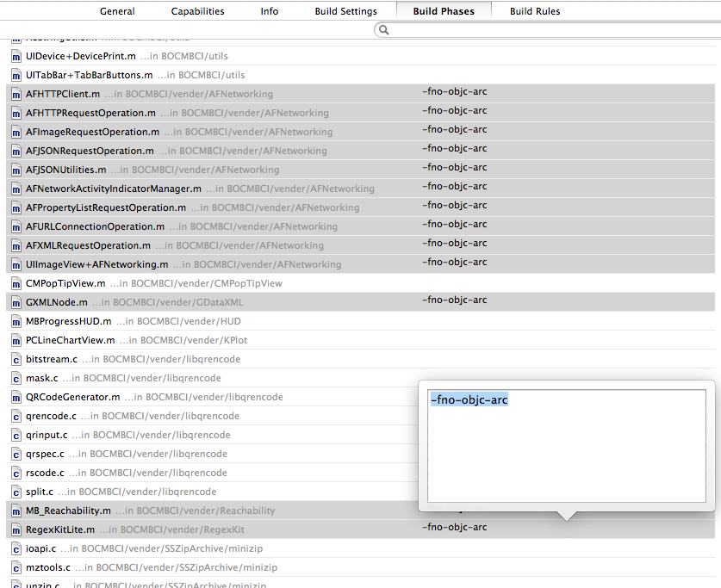The width and height of the screenshot is (721, 588).
Task: Select the mztools.c file name
Action: 48,567
